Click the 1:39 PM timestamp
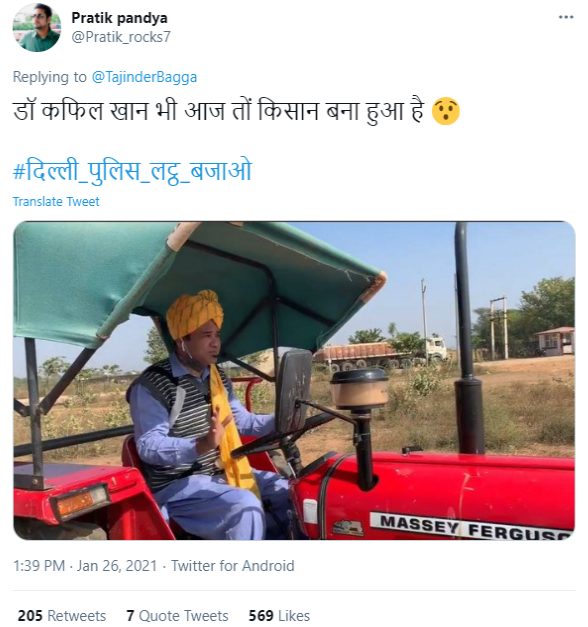Screen dimensions: 588x627 pos(39,566)
